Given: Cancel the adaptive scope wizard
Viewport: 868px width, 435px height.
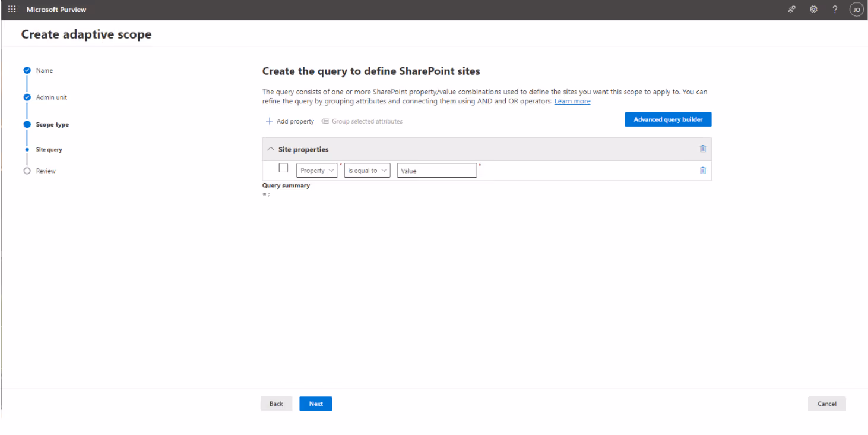Looking at the screenshot, I should (827, 404).
